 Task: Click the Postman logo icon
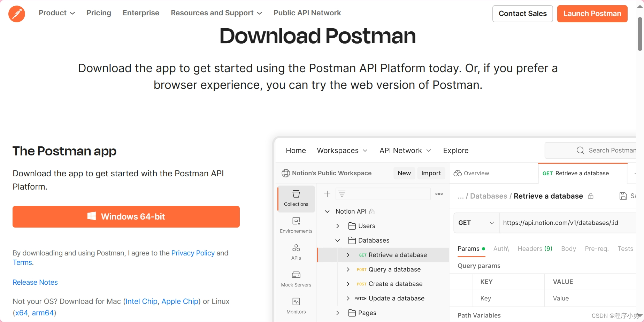(x=17, y=14)
